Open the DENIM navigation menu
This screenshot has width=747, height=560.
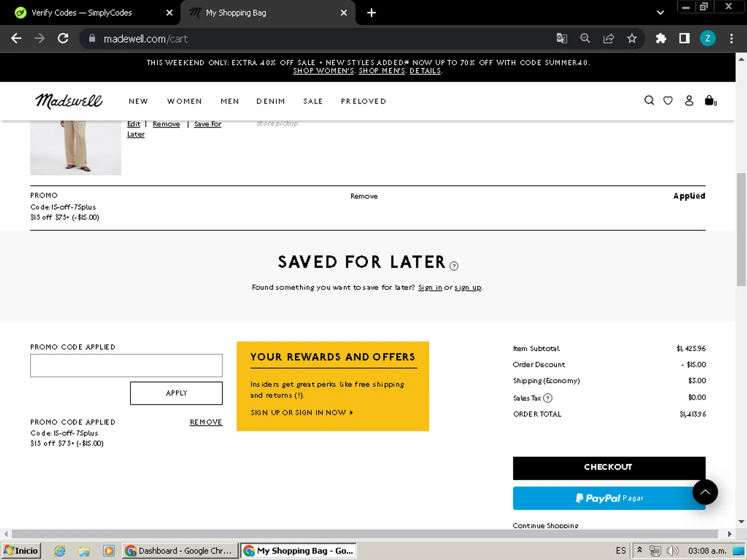click(271, 101)
